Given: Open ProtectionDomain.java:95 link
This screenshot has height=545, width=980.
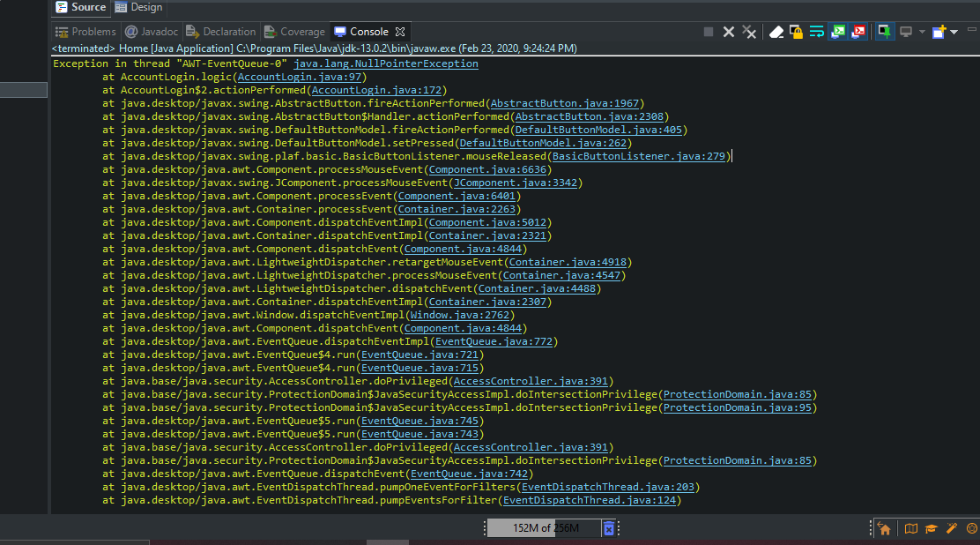Looking at the screenshot, I should tap(738, 407).
